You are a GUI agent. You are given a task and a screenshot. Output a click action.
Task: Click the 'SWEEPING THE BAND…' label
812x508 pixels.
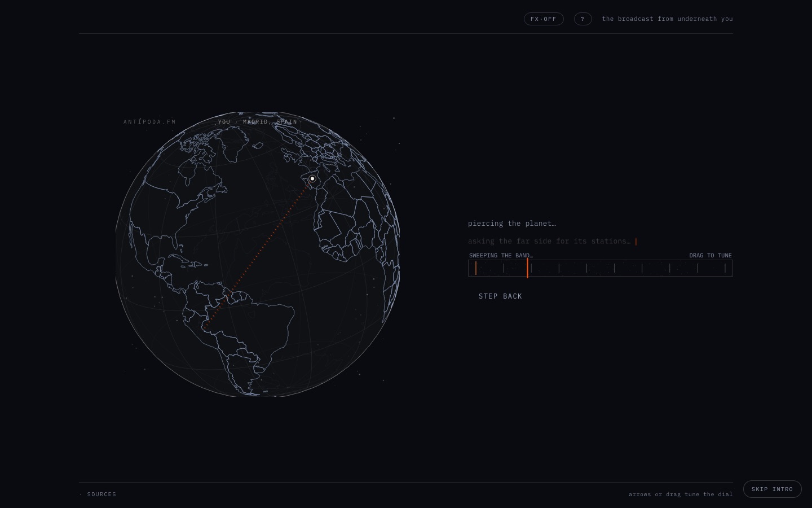[501, 256]
